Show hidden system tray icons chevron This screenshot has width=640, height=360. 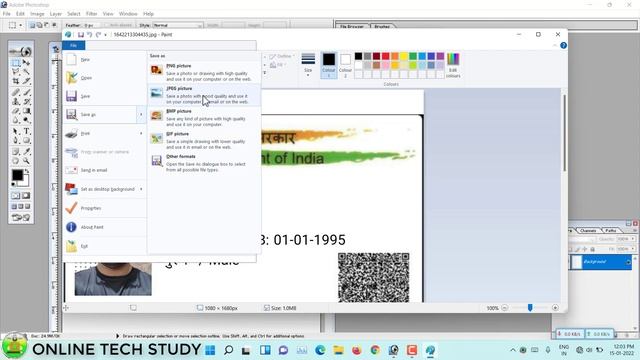pos(513,350)
